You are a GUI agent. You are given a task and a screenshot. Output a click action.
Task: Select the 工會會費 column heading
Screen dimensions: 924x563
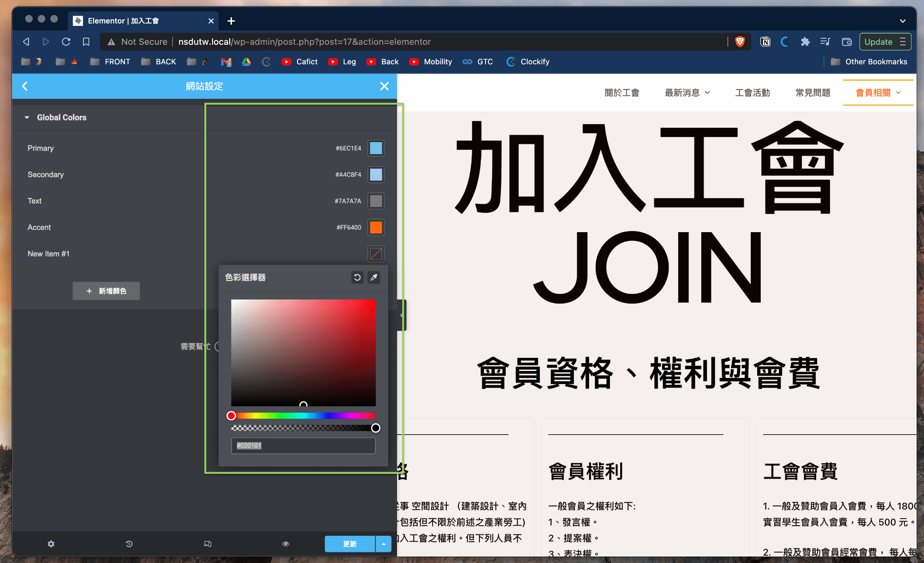point(800,471)
